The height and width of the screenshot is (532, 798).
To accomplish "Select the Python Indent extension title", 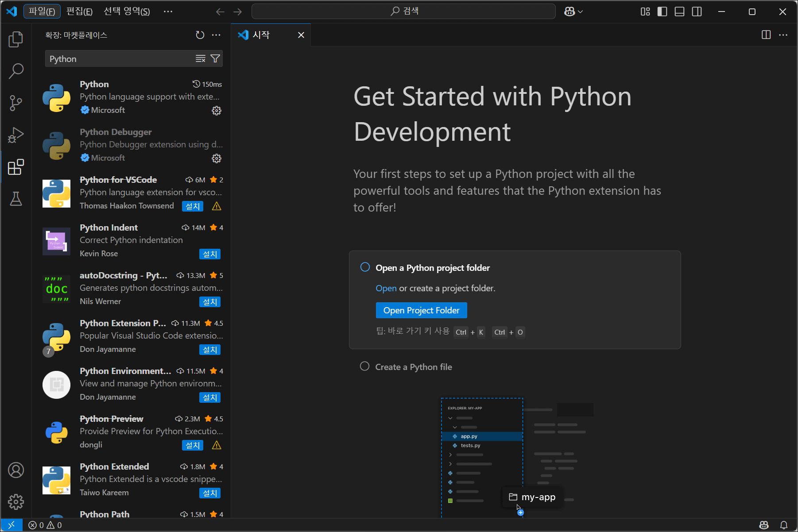I will click(108, 227).
